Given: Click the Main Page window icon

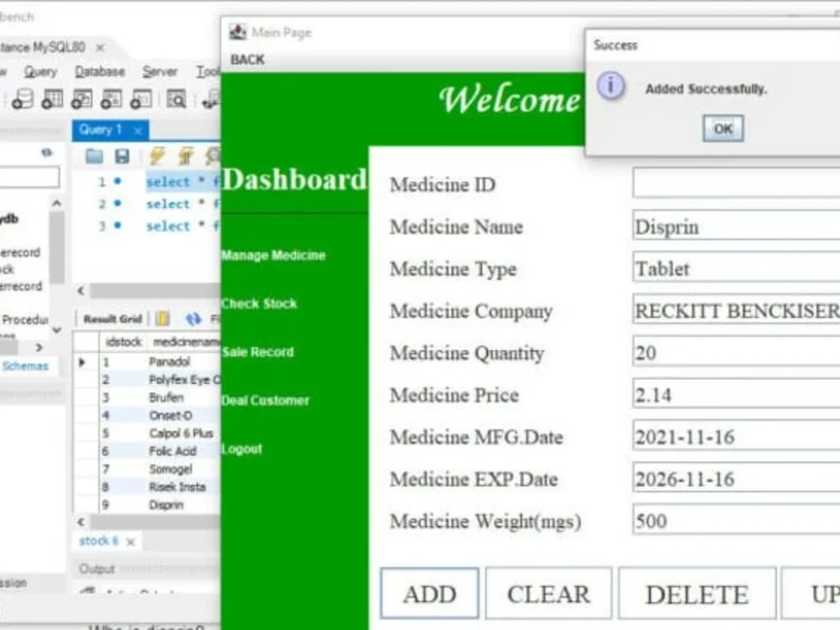Looking at the screenshot, I should tap(238, 32).
